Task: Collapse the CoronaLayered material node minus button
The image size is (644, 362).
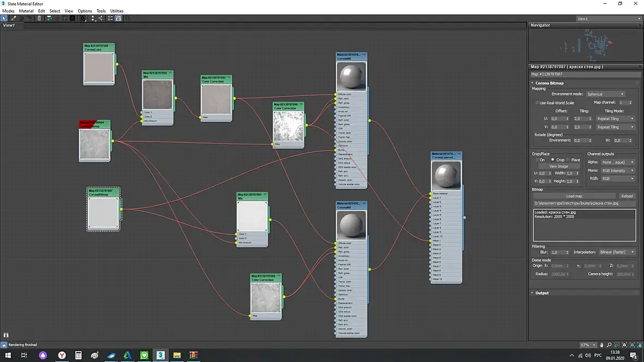Action: (459, 154)
